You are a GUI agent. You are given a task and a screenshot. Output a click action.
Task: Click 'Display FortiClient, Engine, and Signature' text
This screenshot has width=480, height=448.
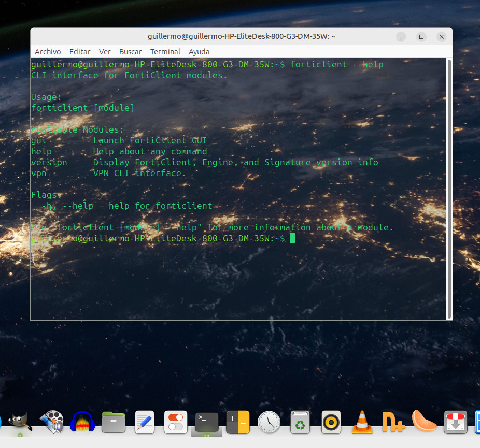point(202,162)
